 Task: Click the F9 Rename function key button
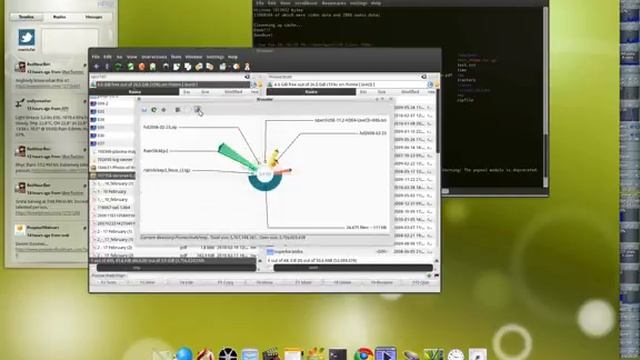[x=382, y=282]
